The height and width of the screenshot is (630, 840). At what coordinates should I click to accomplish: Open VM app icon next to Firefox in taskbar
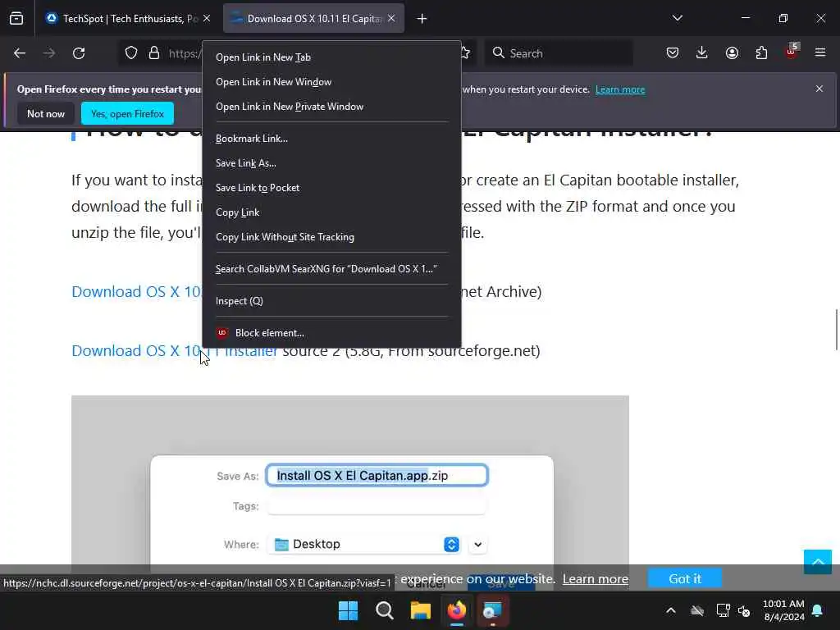click(x=493, y=610)
